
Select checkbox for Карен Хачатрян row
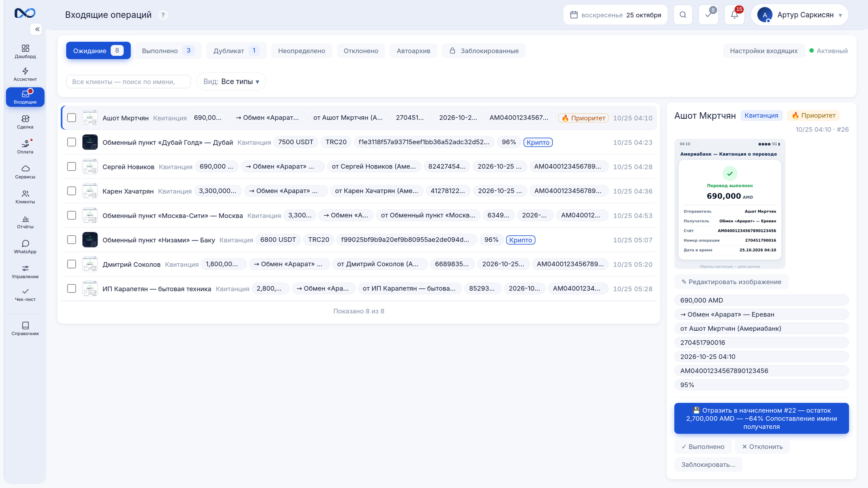tap(71, 191)
